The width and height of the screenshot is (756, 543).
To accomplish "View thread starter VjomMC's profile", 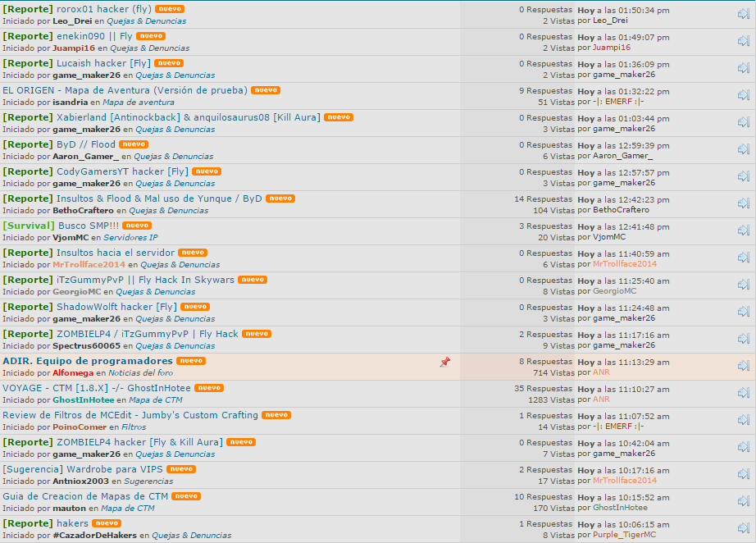I will (71, 237).
